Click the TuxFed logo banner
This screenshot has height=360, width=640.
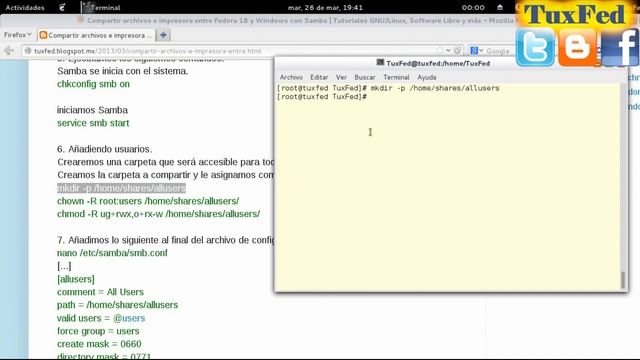pyautogui.click(x=576, y=14)
